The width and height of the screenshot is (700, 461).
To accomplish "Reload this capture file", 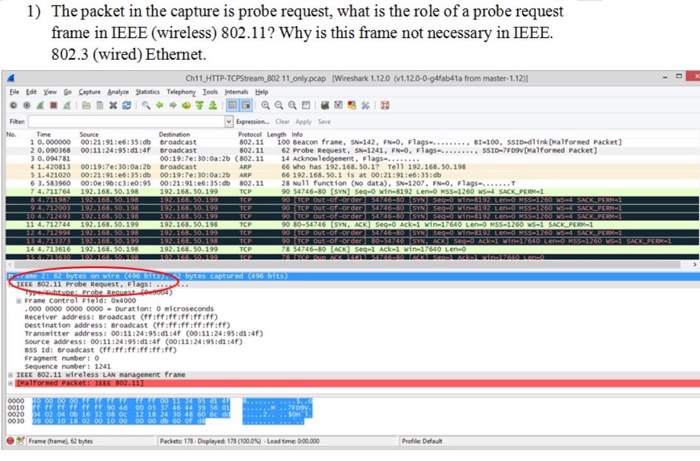I will [127, 105].
